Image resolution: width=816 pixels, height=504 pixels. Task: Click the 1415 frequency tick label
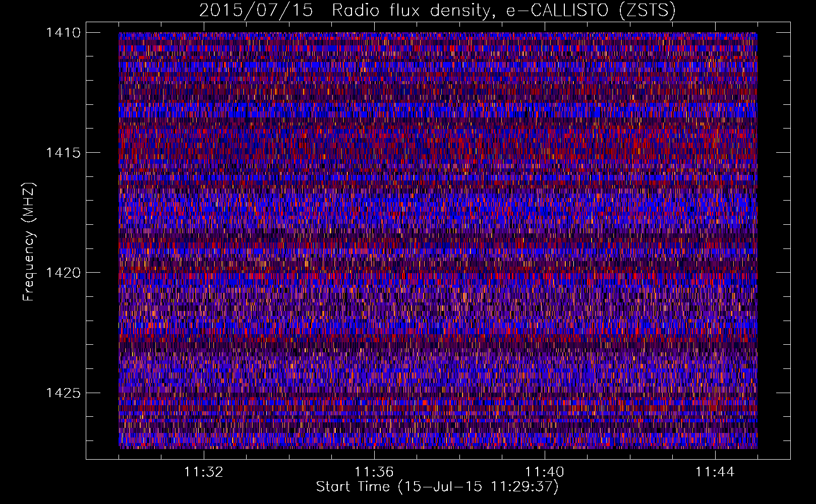point(63,153)
